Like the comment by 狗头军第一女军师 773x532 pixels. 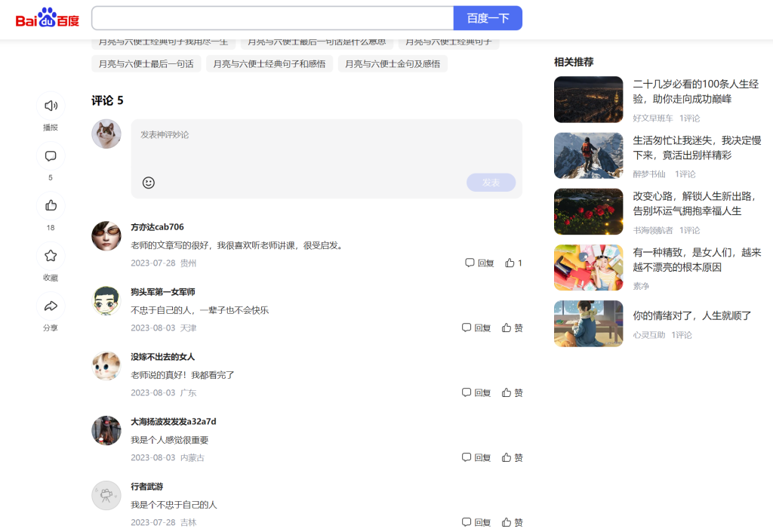point(513,328)
